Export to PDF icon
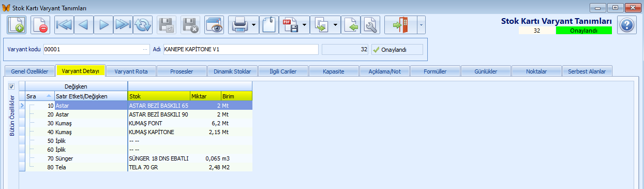This screenshot has height=189, width=644. (290, 25)
